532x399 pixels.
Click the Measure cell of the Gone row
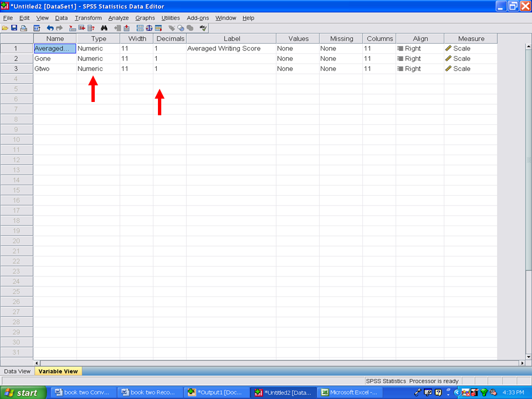pyautogui.click(x=470, y=59)
